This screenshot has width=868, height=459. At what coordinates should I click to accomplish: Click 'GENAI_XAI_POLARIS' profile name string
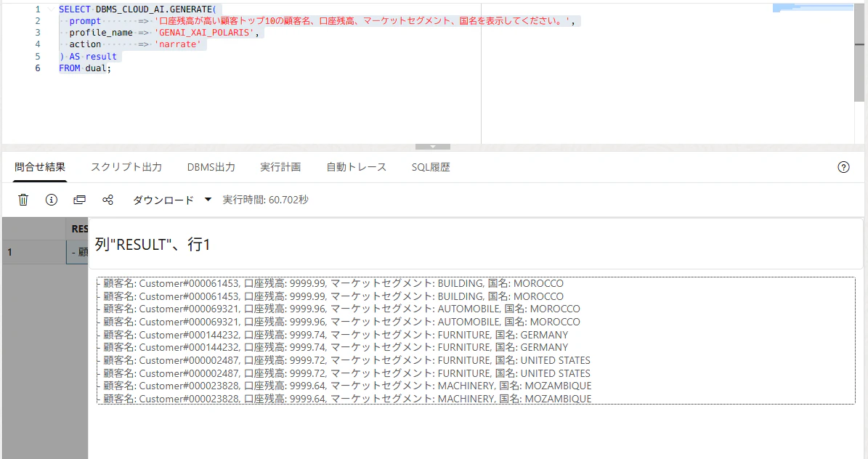point(203,33)
